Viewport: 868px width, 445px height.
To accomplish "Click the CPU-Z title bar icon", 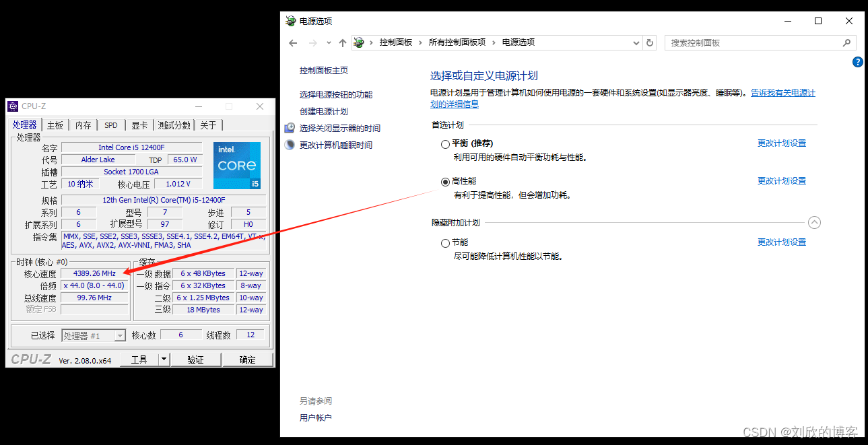I will [x=13, y=106].
